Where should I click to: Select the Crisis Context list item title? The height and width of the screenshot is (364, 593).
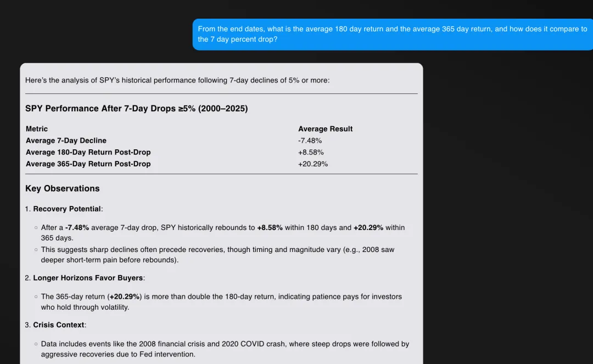coord(59,324)
